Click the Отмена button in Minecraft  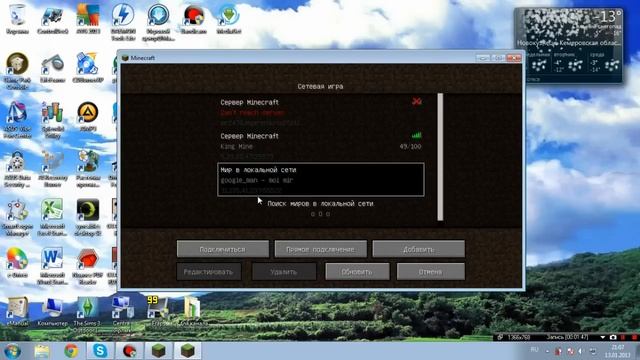pyautogui.click(x=431, y=271)
